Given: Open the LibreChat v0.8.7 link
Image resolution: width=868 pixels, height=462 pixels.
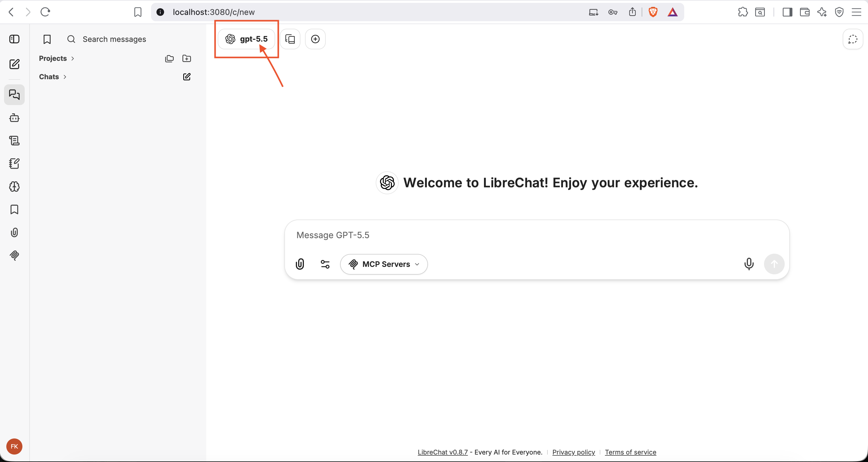Looking at the screenshot, I should [442, 452].
